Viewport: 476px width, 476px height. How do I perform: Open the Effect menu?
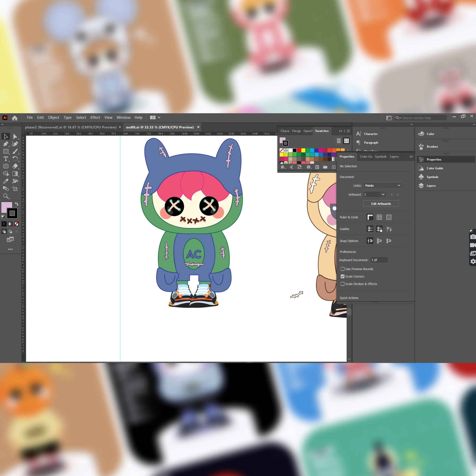click(x=95, y=118)
